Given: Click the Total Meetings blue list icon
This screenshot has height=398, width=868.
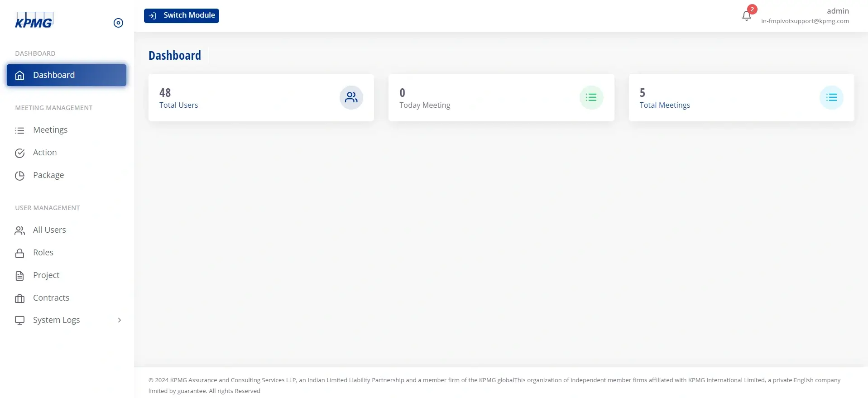Looking at the screenshot, I should point(831,97).
